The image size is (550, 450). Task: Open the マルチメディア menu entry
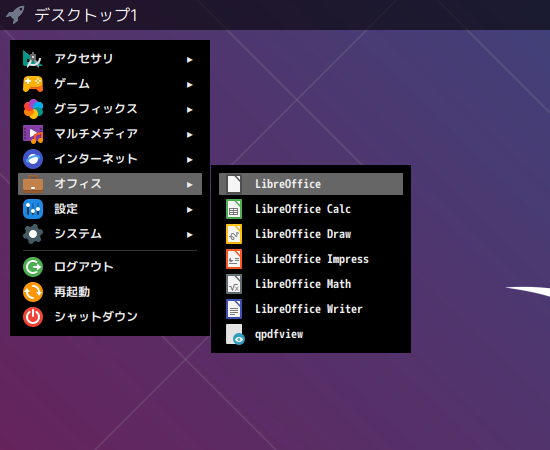point(110,134)
